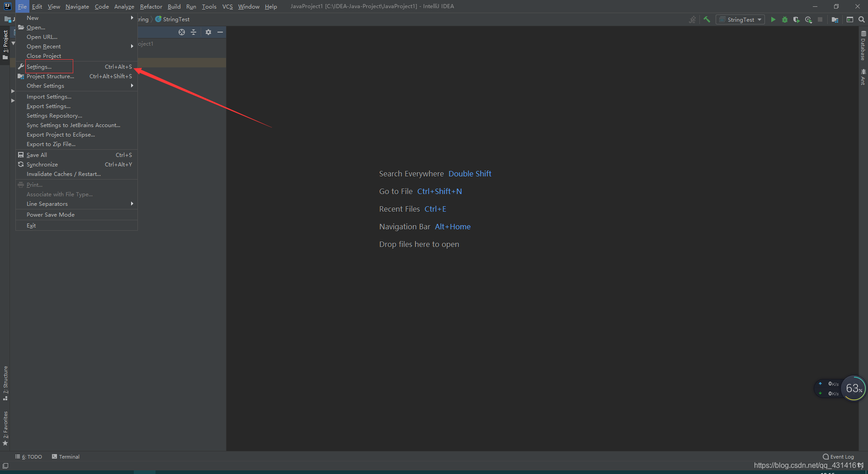Open Project panel gear options
The height and width of the screenshot is (474, 868).
208,32
